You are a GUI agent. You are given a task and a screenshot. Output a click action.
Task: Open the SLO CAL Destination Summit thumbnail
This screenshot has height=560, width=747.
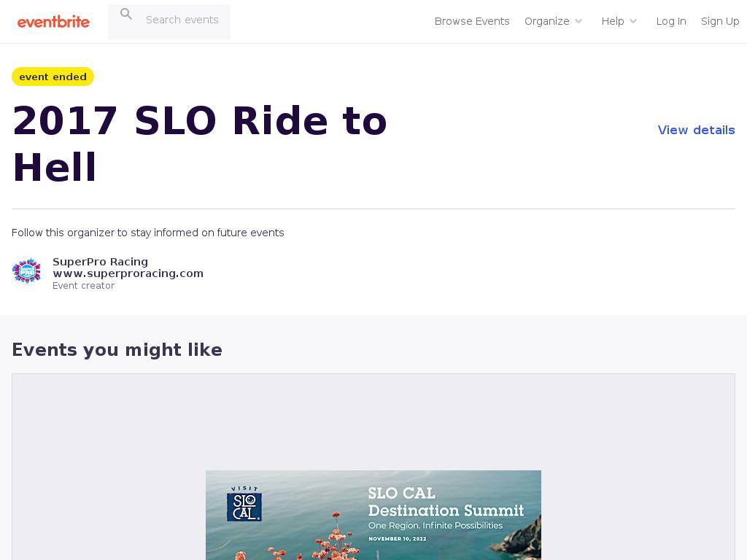point(373,515)
